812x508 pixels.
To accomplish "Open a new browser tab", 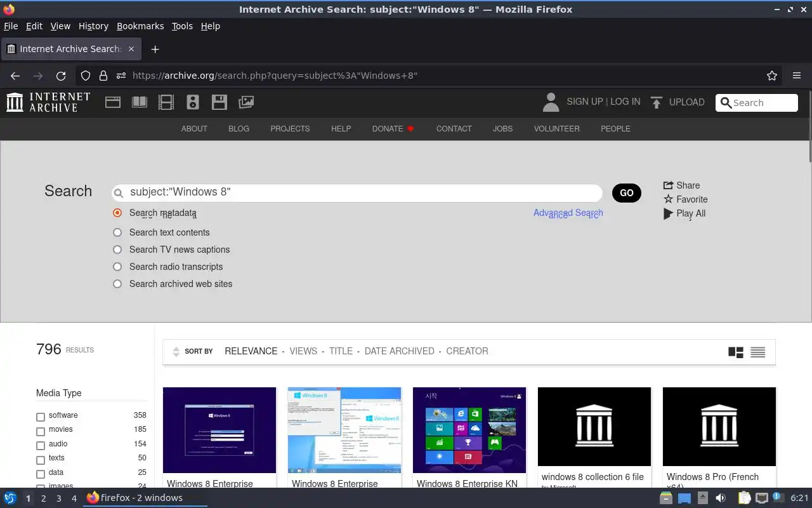I will [x=155, y=49].
